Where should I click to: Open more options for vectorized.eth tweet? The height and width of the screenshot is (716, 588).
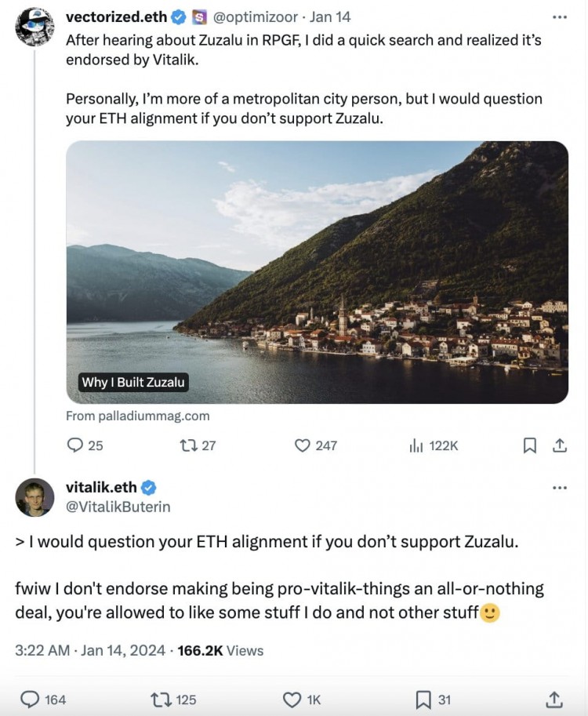point(560,17)
